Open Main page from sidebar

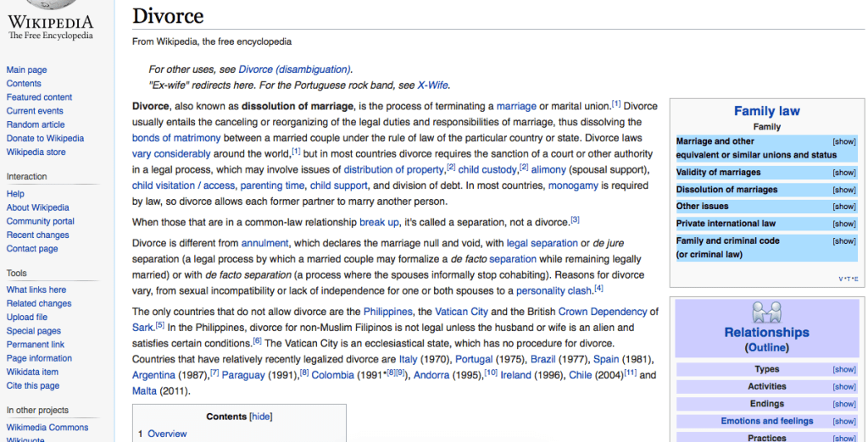26,70
